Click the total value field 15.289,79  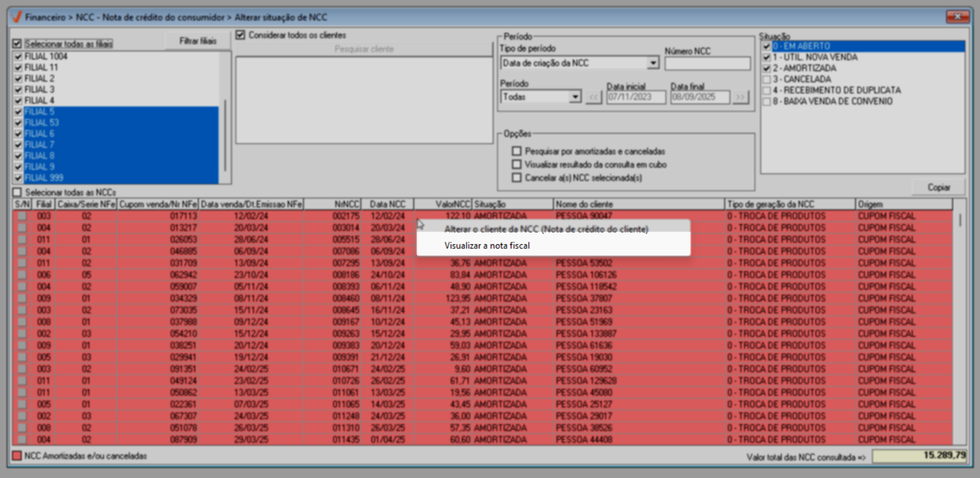(x=920, y=456)
